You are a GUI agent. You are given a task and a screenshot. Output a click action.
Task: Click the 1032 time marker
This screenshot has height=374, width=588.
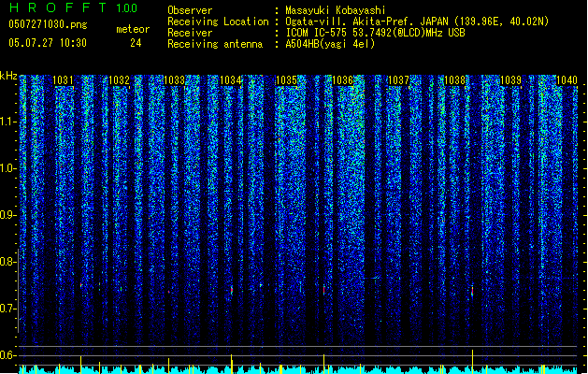click(119, 80)
